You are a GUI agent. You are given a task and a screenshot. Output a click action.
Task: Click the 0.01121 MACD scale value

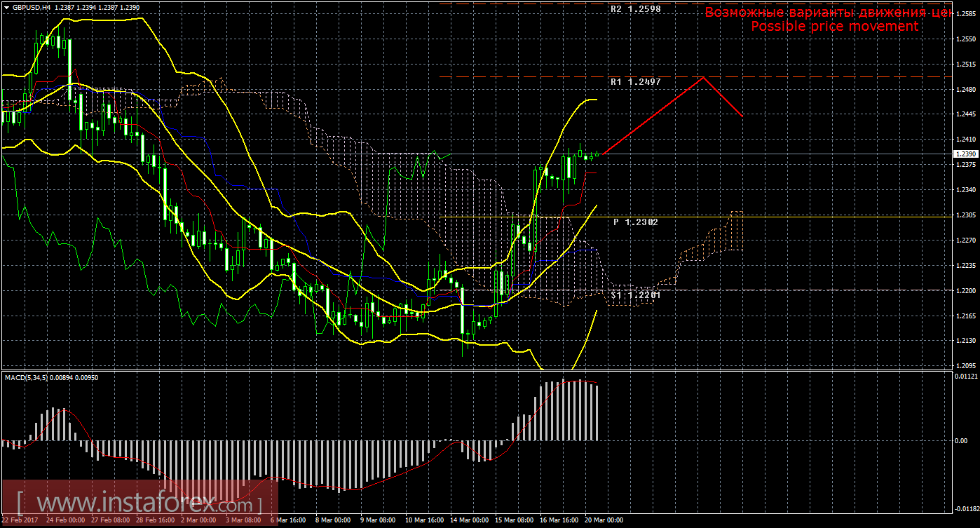coord(966,377)
